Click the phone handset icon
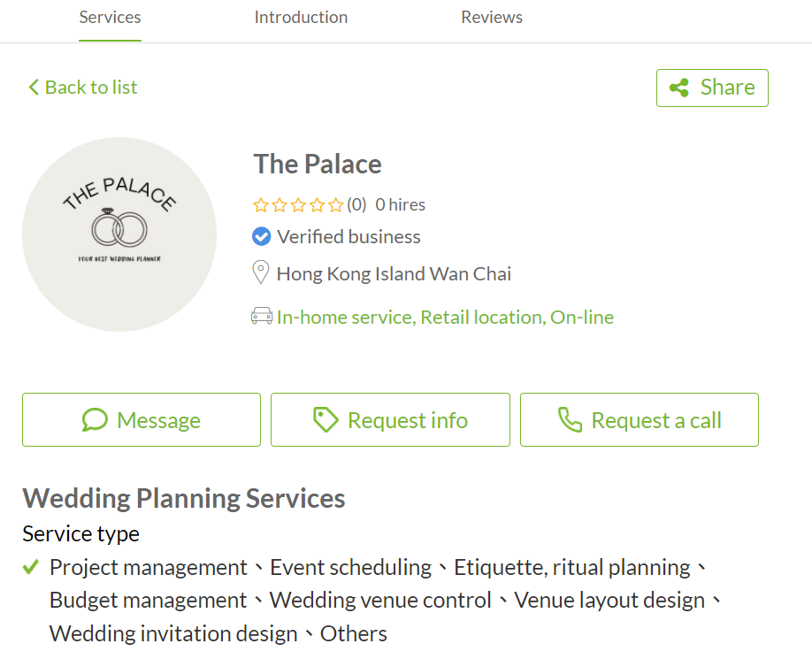 point(570,420)
